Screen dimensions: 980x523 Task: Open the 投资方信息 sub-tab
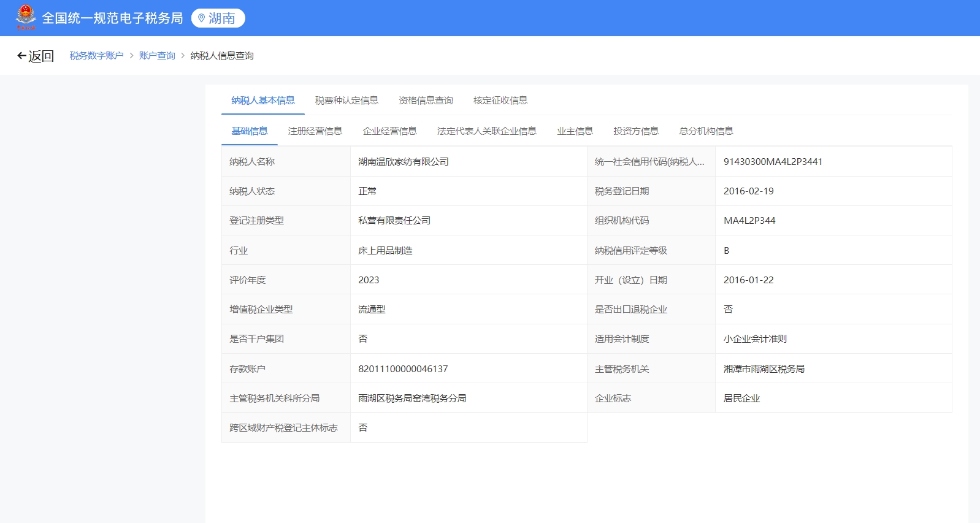point(636,131)
